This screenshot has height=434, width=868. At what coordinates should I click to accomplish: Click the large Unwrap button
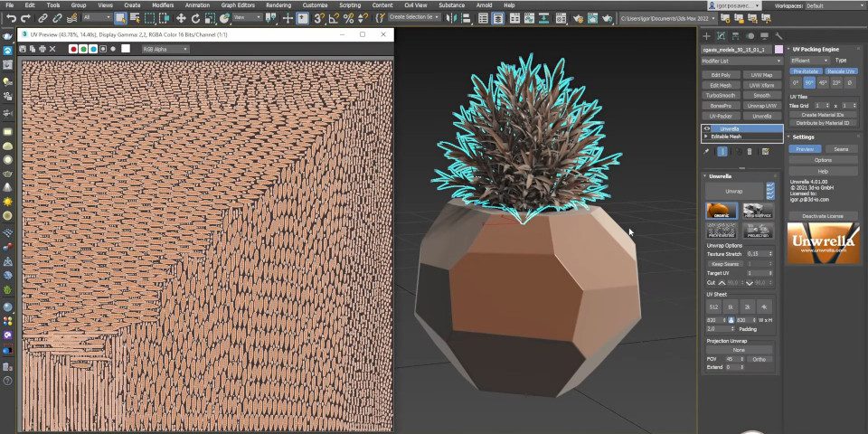[734, 192]
